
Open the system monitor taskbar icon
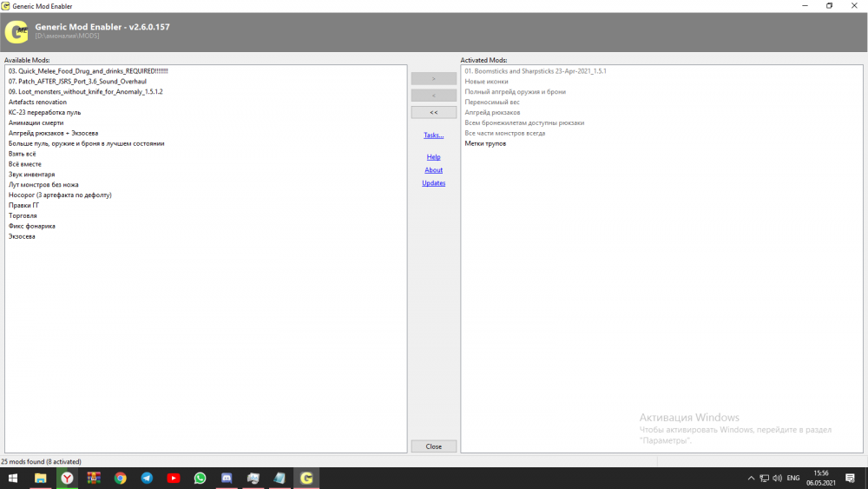click(x=253, y=478)
